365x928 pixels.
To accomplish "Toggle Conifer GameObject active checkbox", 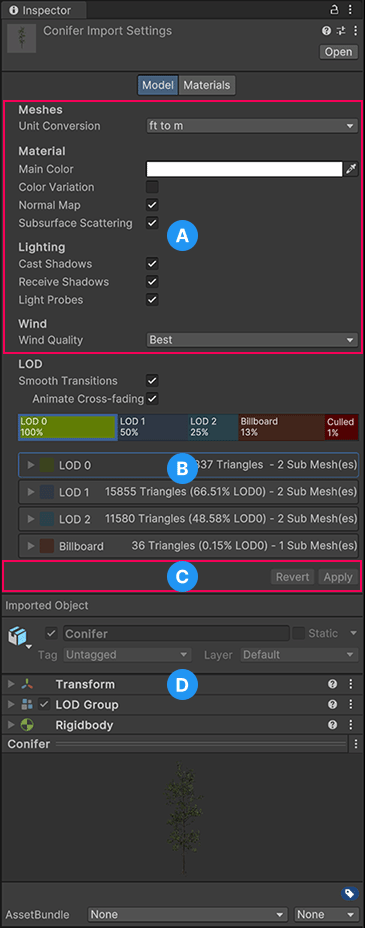I will click(x=51, y=633).
